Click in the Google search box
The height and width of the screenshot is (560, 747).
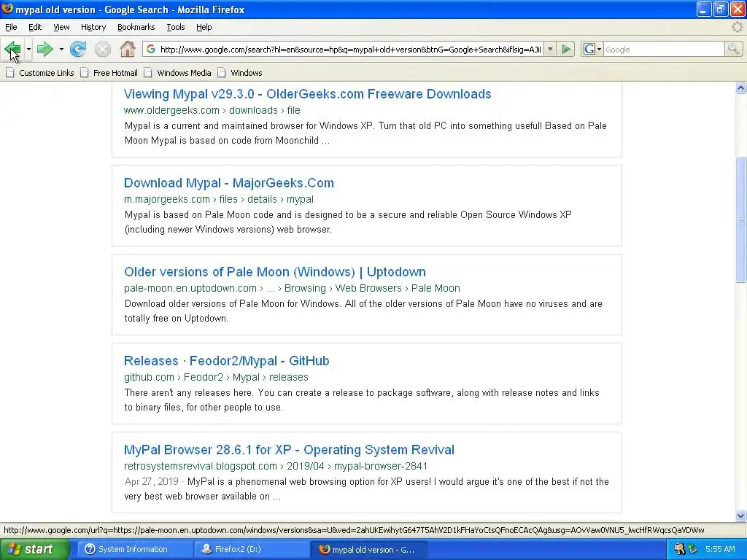point(664,49)
